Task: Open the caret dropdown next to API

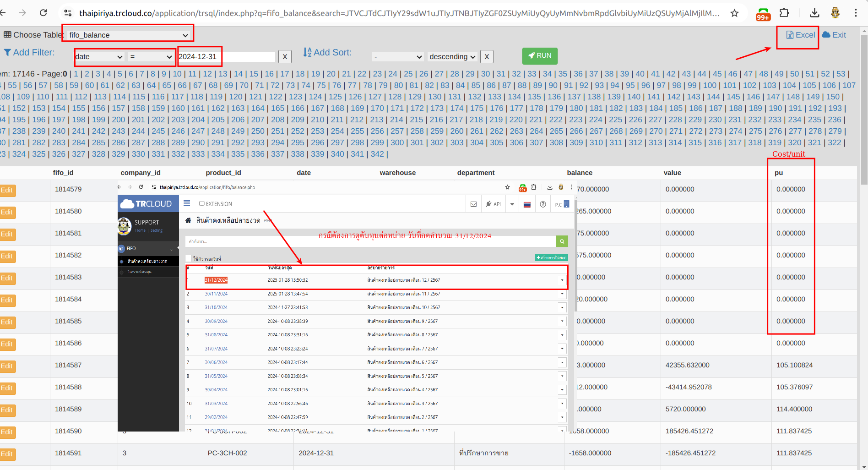Action: (512, 204)
